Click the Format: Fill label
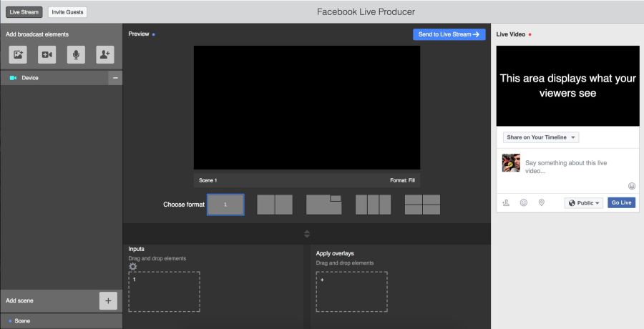The height and width of the screenshot is (329, 644). (402, 180)
